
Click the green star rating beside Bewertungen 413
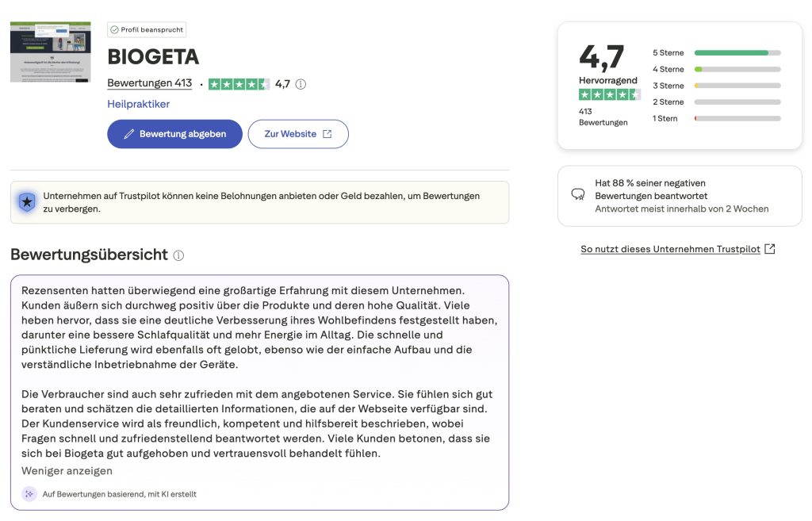(239, 84)
